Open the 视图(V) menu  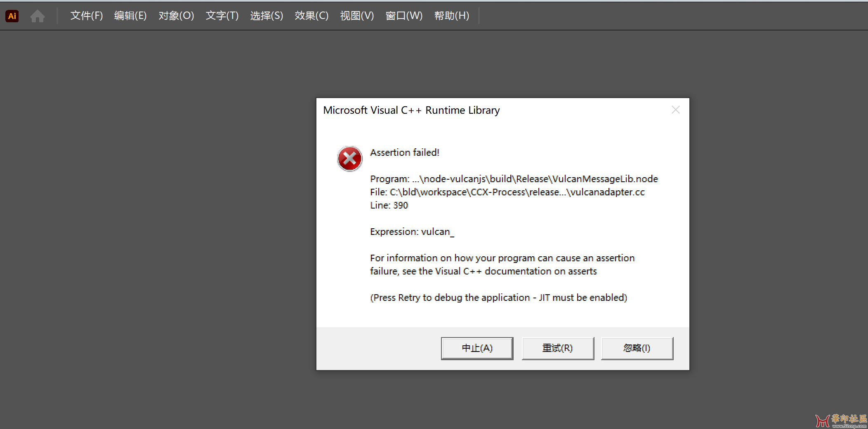point(357,16)
